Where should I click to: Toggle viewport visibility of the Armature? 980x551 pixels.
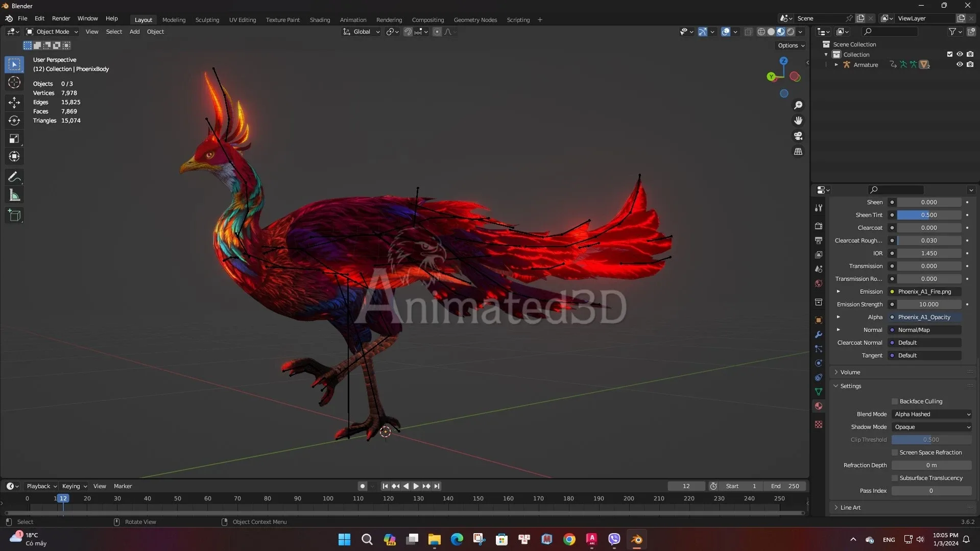tap(960, 64)
